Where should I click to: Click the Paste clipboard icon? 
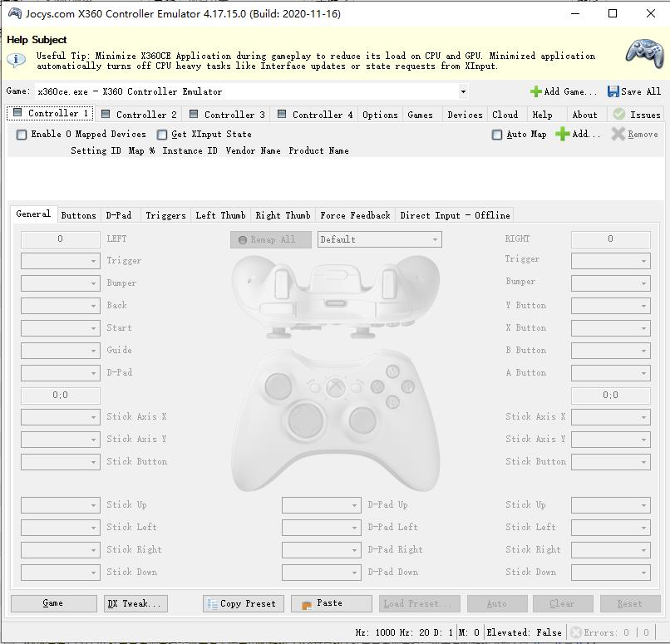[x=307, y=605]
